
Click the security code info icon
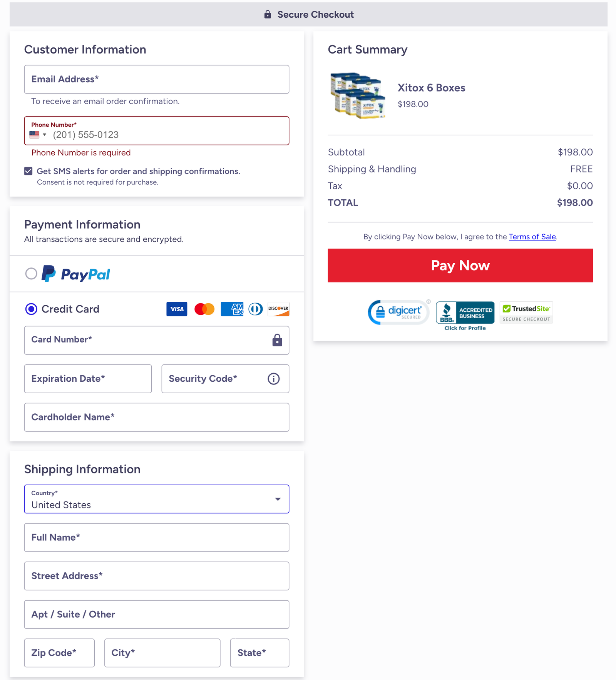[x=274, y=379]
